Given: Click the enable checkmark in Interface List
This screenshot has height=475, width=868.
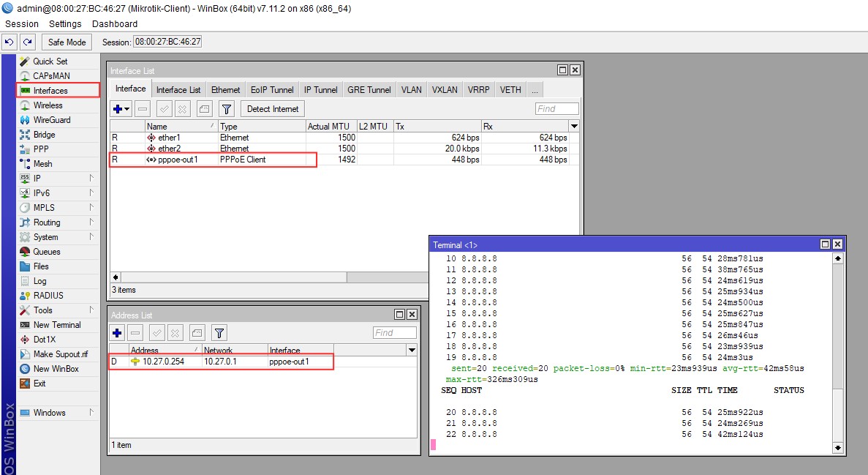Looking at the screenshot, I should 165,109.
